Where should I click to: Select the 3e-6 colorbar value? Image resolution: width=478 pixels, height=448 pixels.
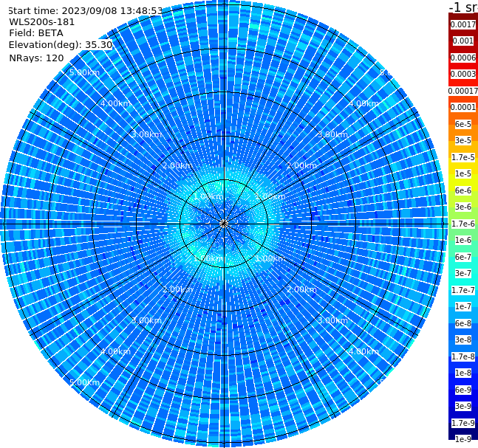(463, 207)
